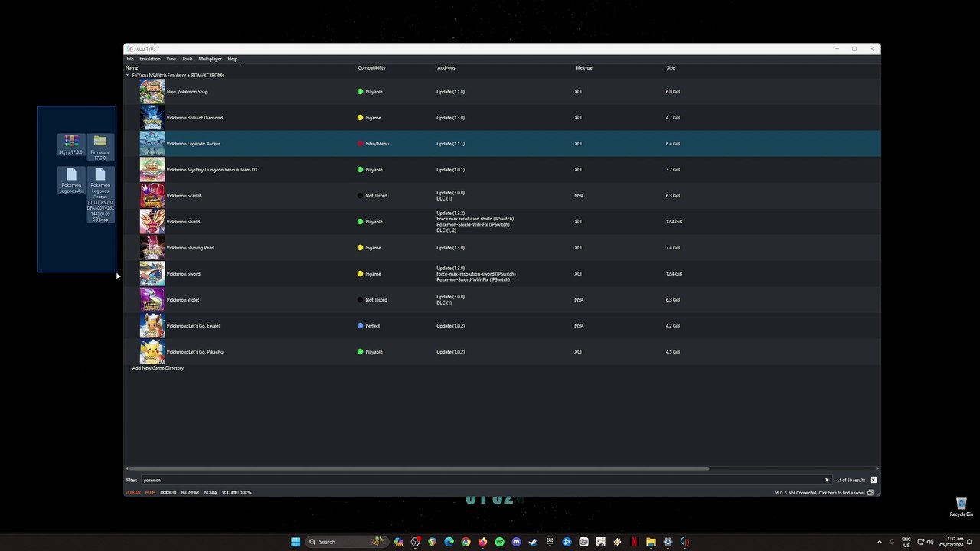Click Update (1.1.0) add-on of New Pokémon Snap
980x551 pixels.
coord(450,92)
